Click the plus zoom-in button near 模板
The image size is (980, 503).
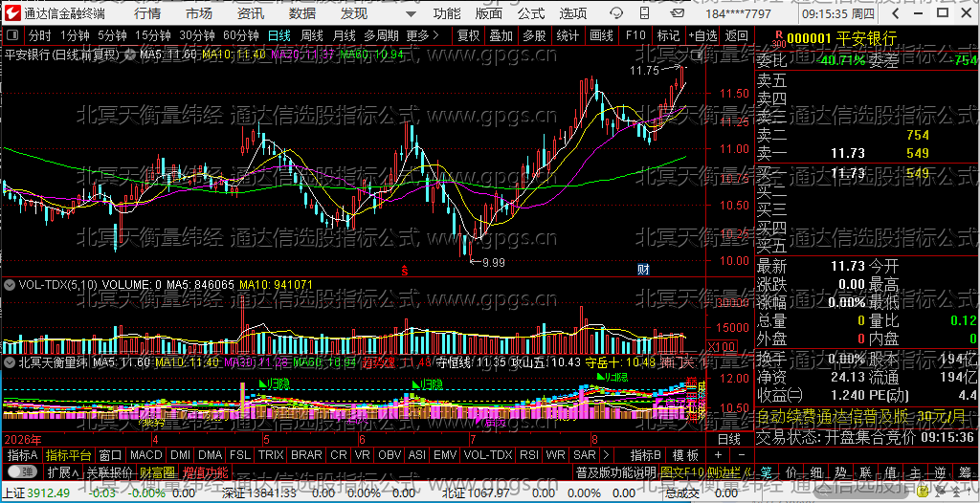(718, 455)
